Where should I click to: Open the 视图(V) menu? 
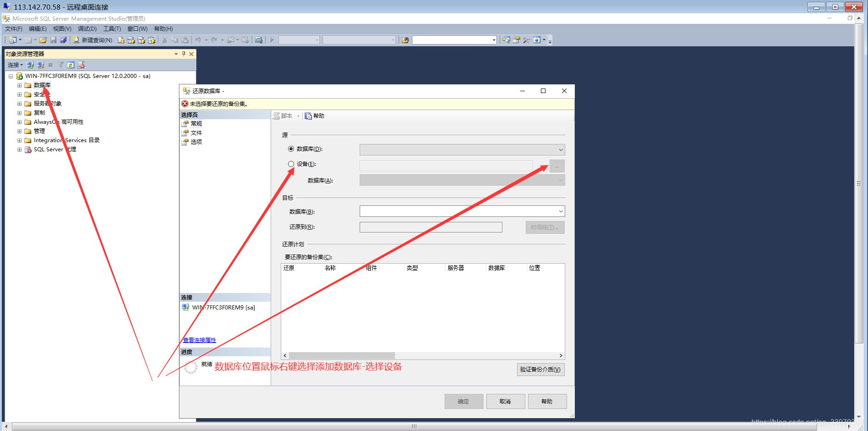tap(62, 28)
